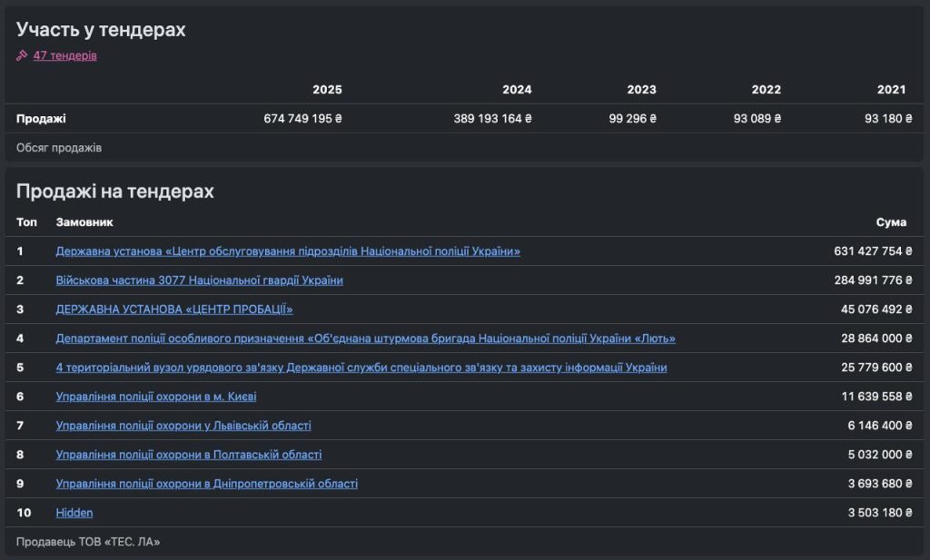Open Військова частина 3077 Національної гвардії link
This screenshot has width=930, height=560.
[x=199, y=280]
